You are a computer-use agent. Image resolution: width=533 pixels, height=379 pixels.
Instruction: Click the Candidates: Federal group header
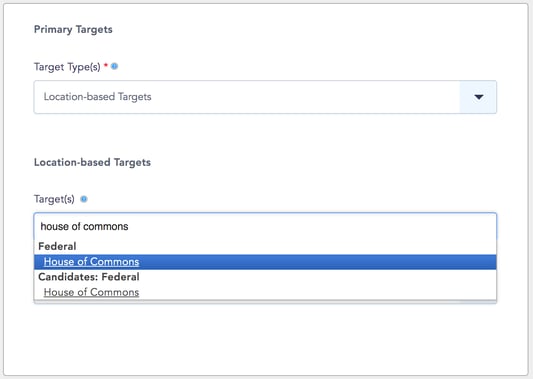point(89,277)
